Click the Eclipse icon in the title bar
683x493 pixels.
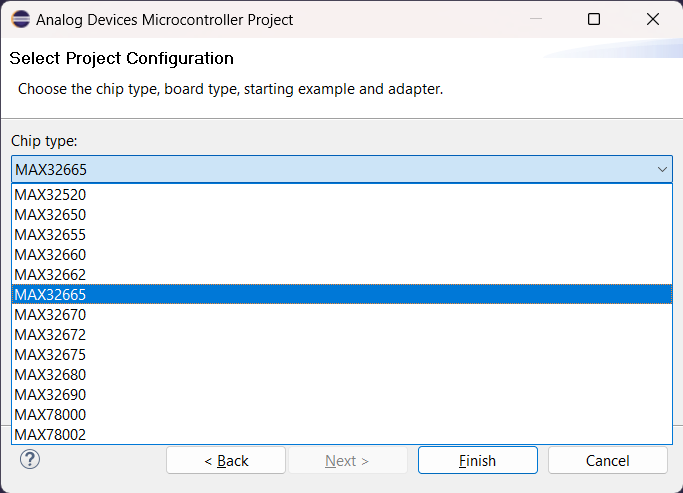tap(20, 19)
